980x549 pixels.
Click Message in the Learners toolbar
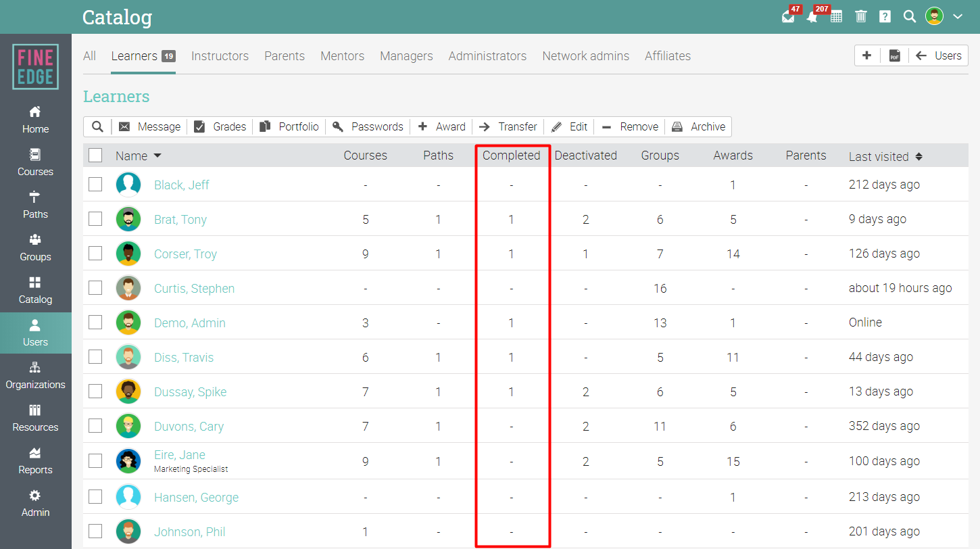(150, 126)
